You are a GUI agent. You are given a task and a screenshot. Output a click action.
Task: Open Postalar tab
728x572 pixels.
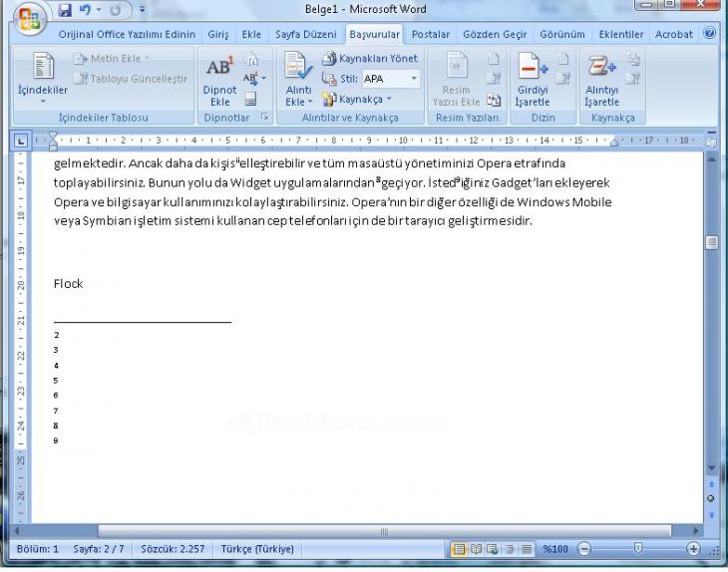tap(431, 34)
